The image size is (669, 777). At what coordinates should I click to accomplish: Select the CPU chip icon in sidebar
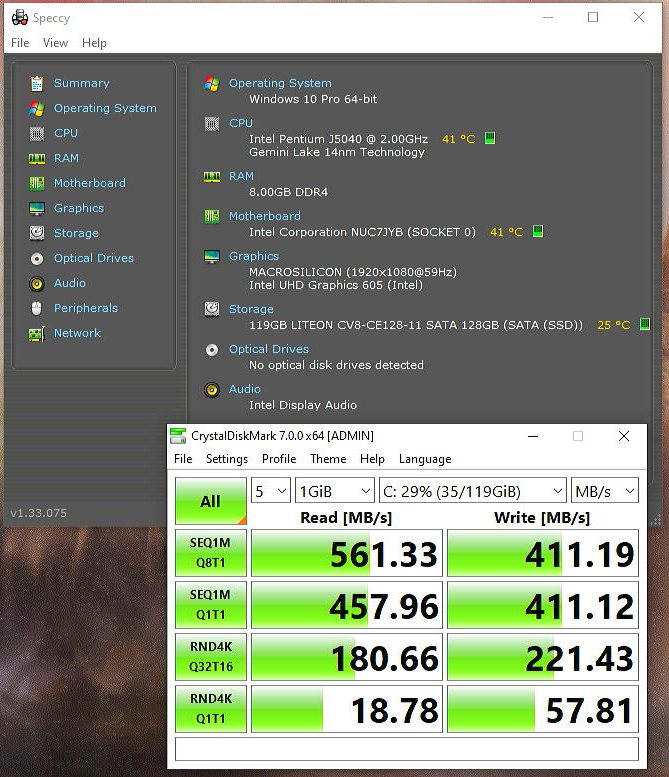pos(37,133)
